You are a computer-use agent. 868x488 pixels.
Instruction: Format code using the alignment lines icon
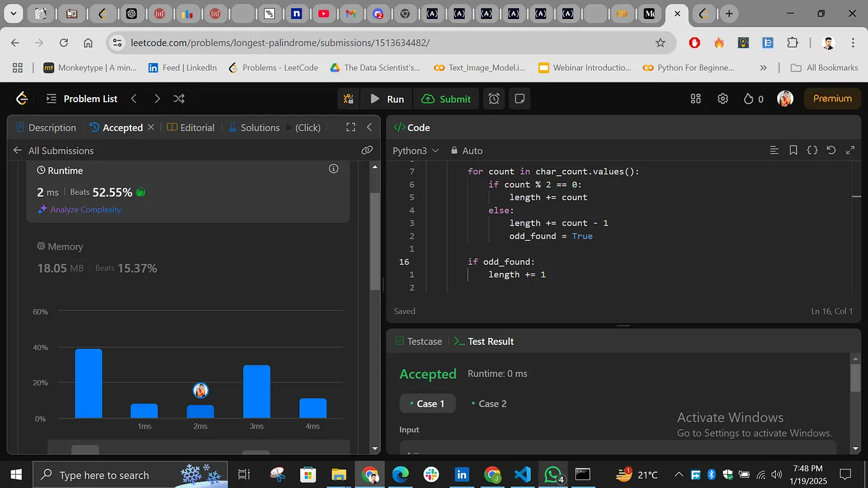tap(774, 150)
